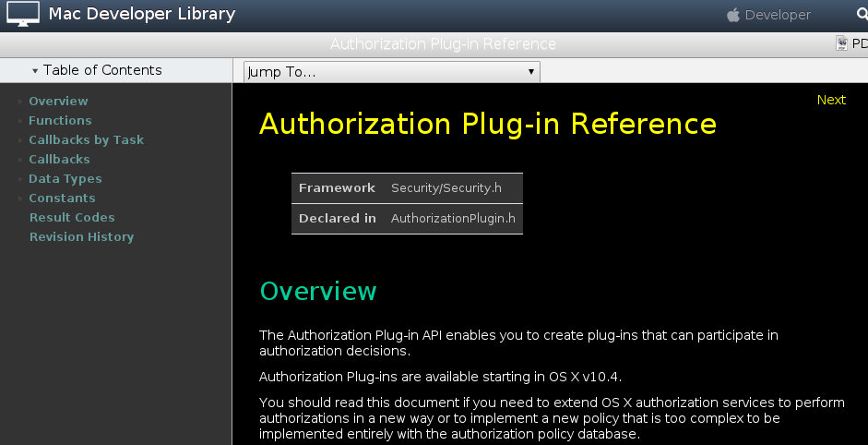
Task: Expand the Data Types sidebar arrow
Action: (x=20, y=179)
